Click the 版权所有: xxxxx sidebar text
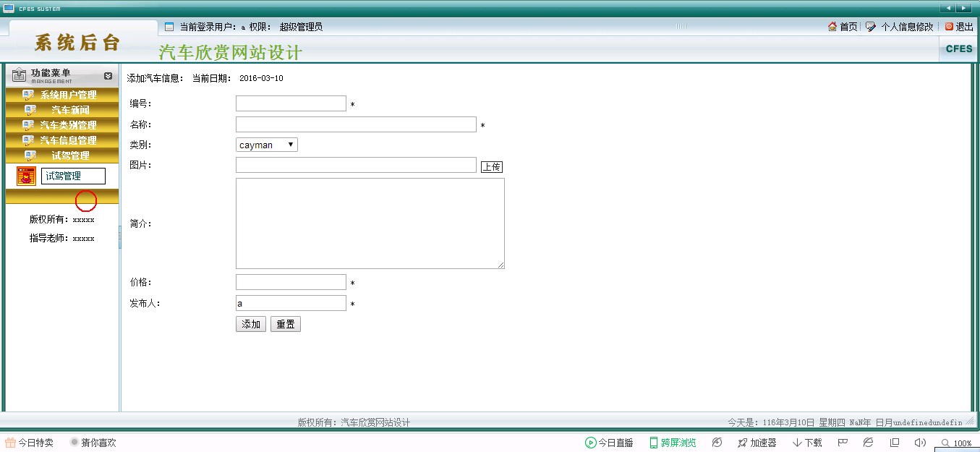 (61, 219)
